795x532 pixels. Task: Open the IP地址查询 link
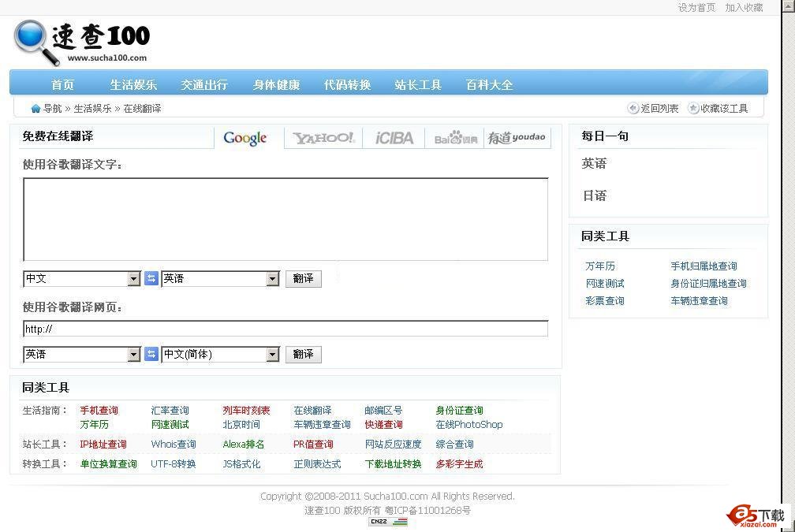[103, 445]
